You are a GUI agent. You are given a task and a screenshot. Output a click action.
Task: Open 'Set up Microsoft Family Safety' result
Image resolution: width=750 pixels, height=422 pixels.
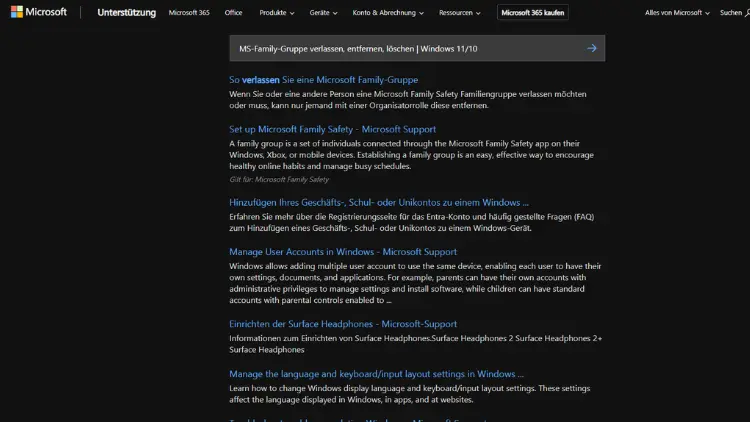(x=332, y=129)
